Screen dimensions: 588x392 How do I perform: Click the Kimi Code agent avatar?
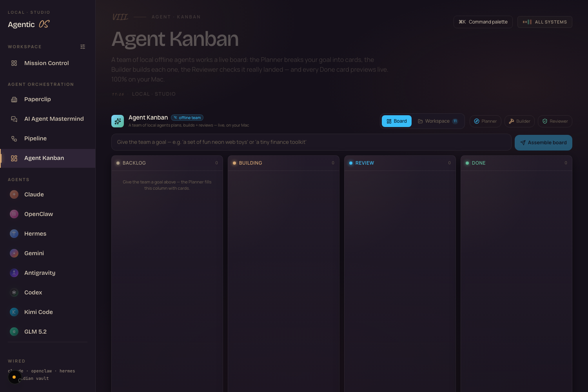14,312
